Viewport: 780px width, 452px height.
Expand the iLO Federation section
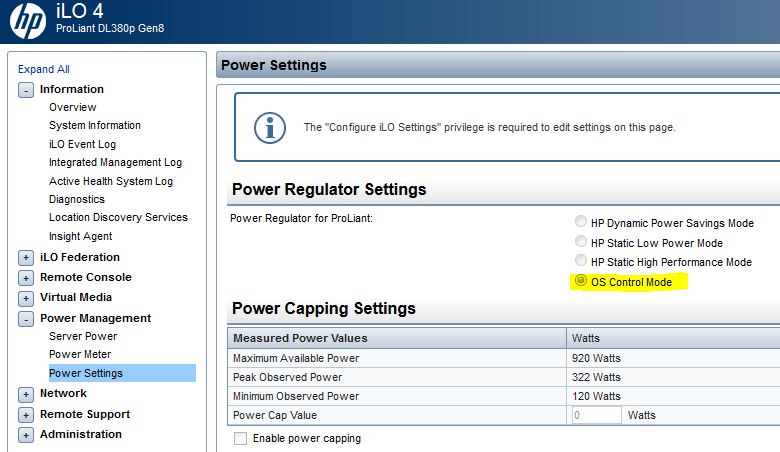click(26, 258)
